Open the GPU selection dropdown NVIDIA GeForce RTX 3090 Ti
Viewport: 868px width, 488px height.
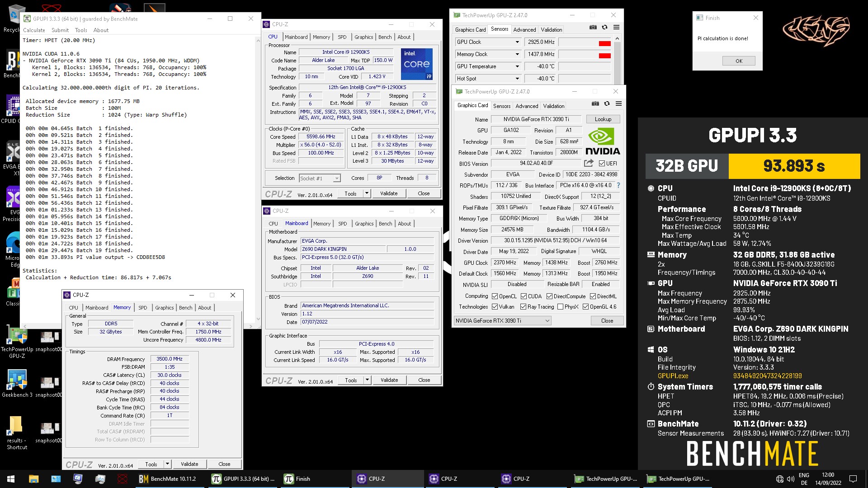(x=502, y=321)
